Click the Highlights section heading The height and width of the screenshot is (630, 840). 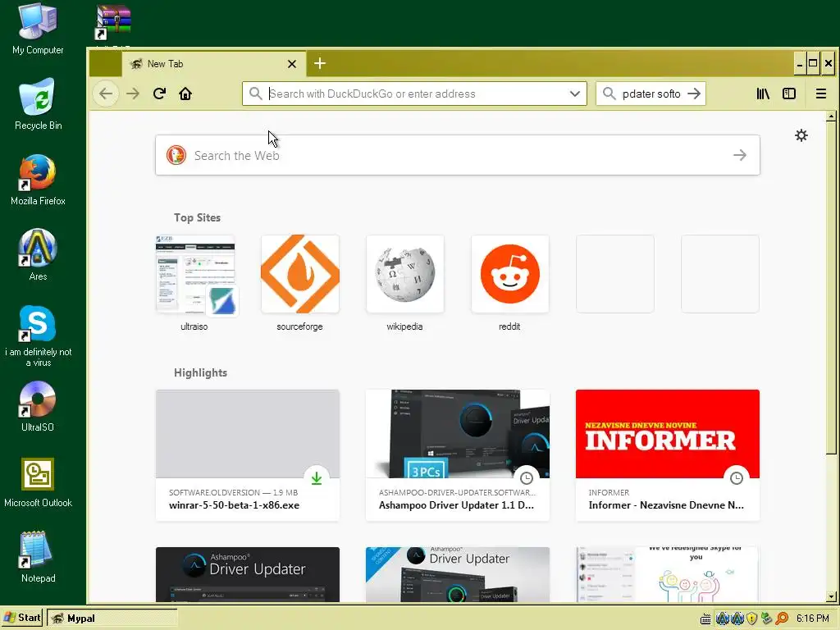click(200, 373)
